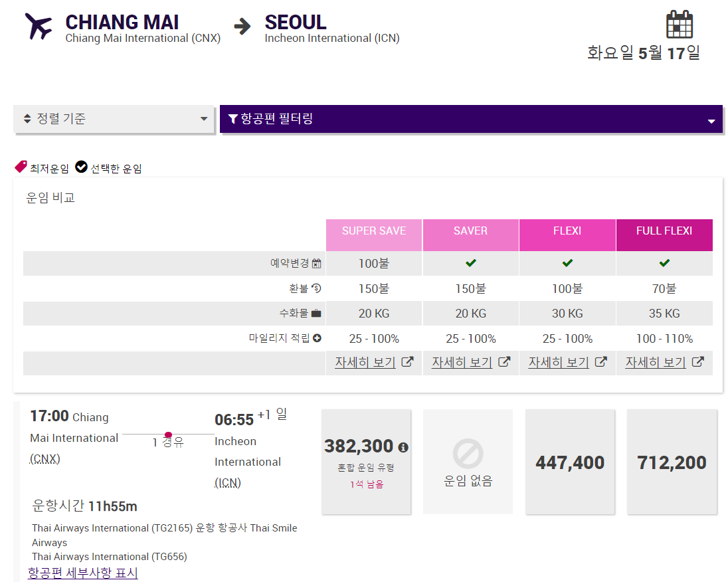The image size is (728, 582).
Task: Click the 06:55 arrival time
Action: pyautogui.click(x=234, y=420)
